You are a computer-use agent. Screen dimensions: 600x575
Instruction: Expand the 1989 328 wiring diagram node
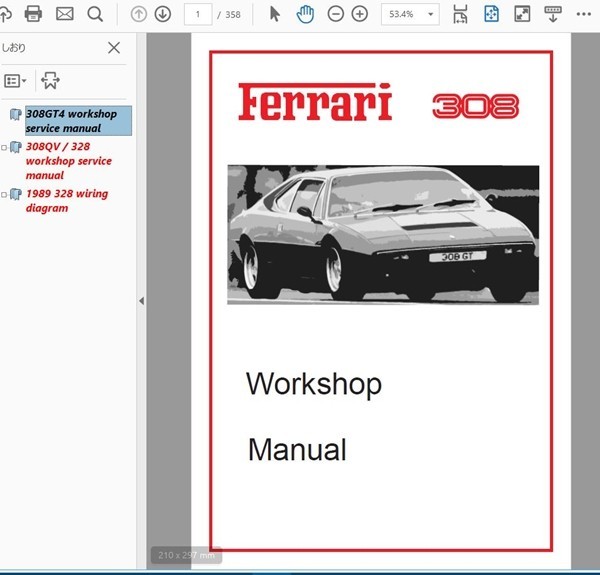(4, 195)
